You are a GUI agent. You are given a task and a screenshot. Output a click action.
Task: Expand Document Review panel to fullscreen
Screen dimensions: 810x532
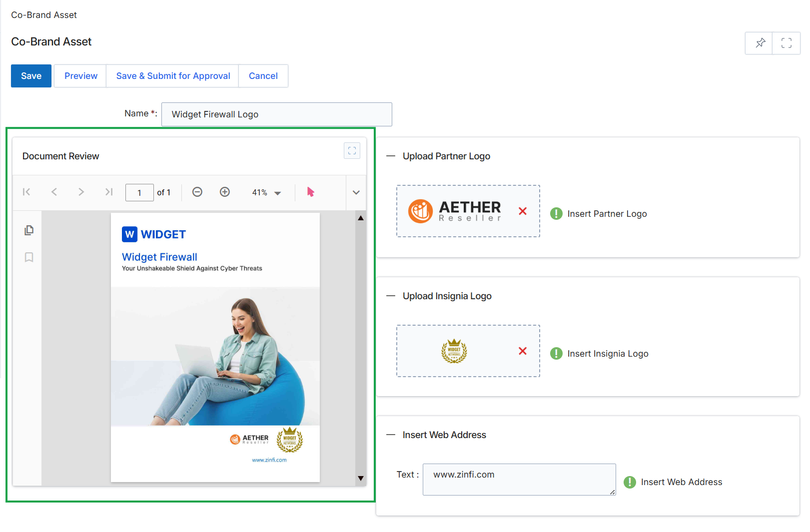(352, 150)
